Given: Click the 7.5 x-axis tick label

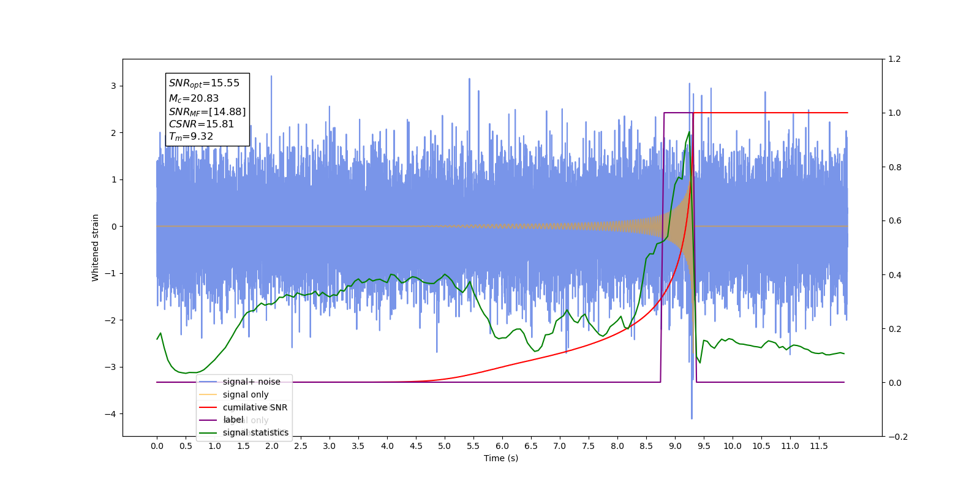Looking at the screenshot, I should (x=589, y=446).
